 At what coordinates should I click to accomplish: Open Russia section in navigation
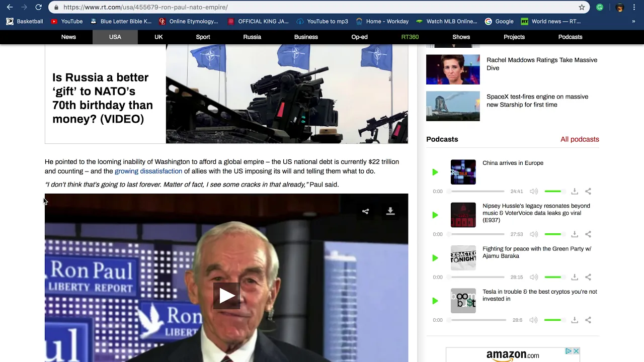tap(252, 37)
